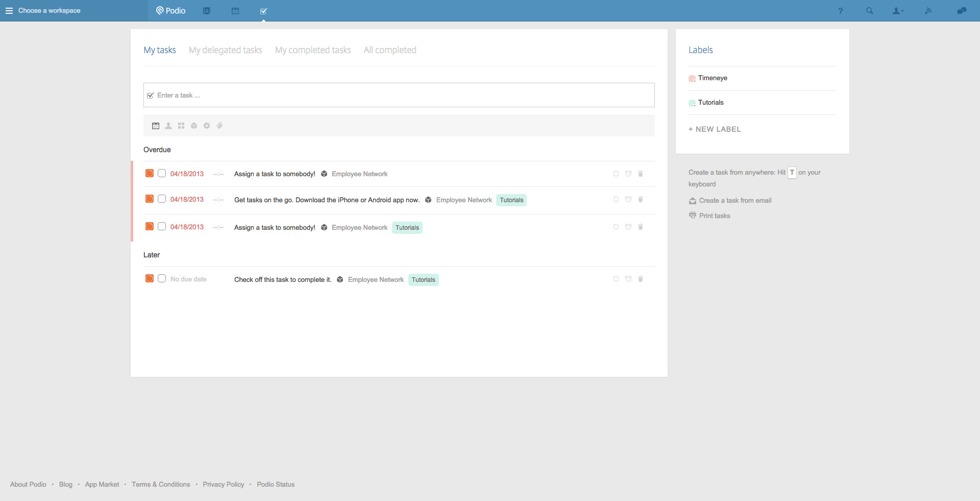The image size is (980, 501).
Task: Set reminder on Assign task with Tutorials label
Action: tap(628, 227)
